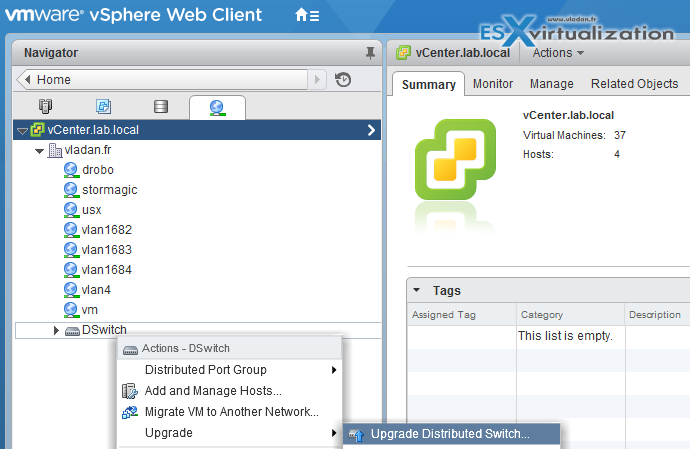Image resolution: width=690 pixels, height=449 pixels.
Task: Go to vCenter.lab.local object details arrow
Action: (x=371, y=130)
